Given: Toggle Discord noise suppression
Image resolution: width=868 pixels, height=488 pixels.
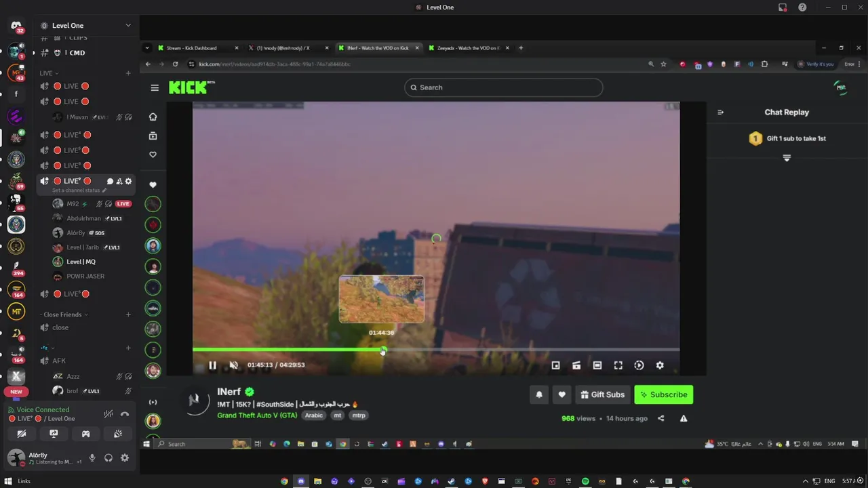Looking at the screenshot, I should click(x=108, y=414).
